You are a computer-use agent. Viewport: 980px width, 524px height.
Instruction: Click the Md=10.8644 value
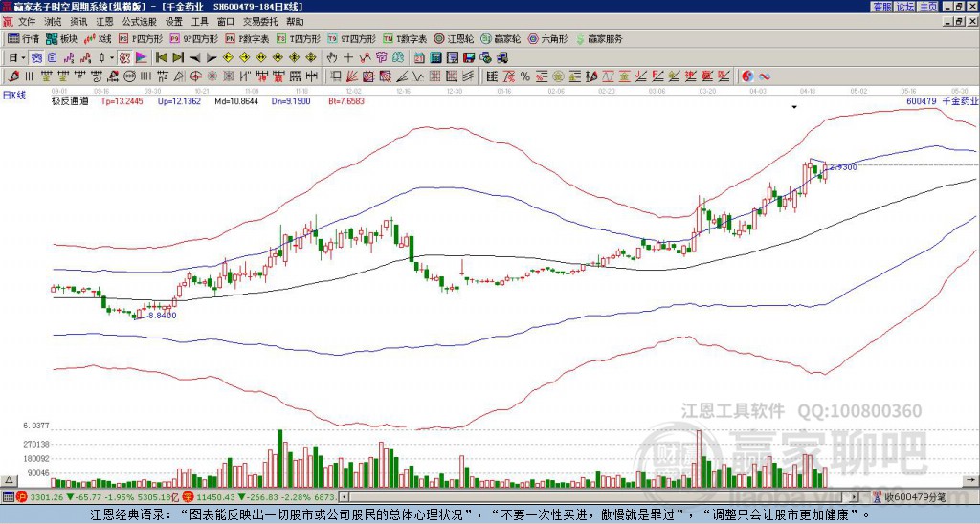pos(236,100)
